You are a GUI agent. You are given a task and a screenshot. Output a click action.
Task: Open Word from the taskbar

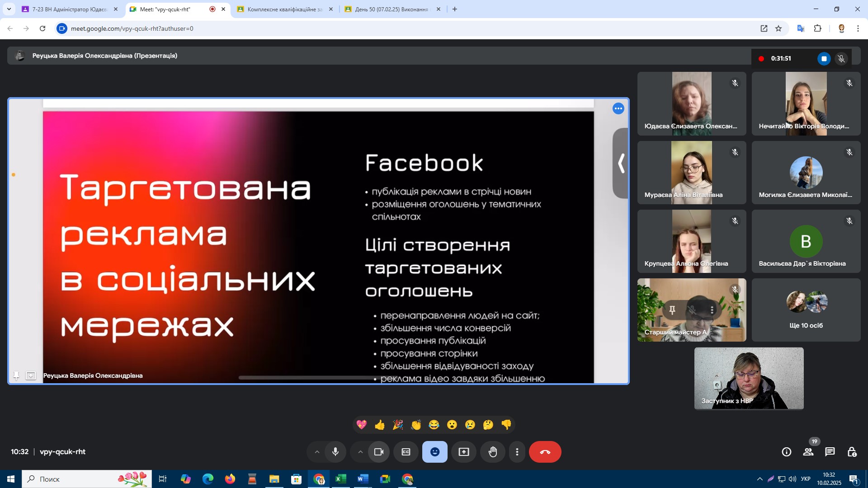point(363,479)
